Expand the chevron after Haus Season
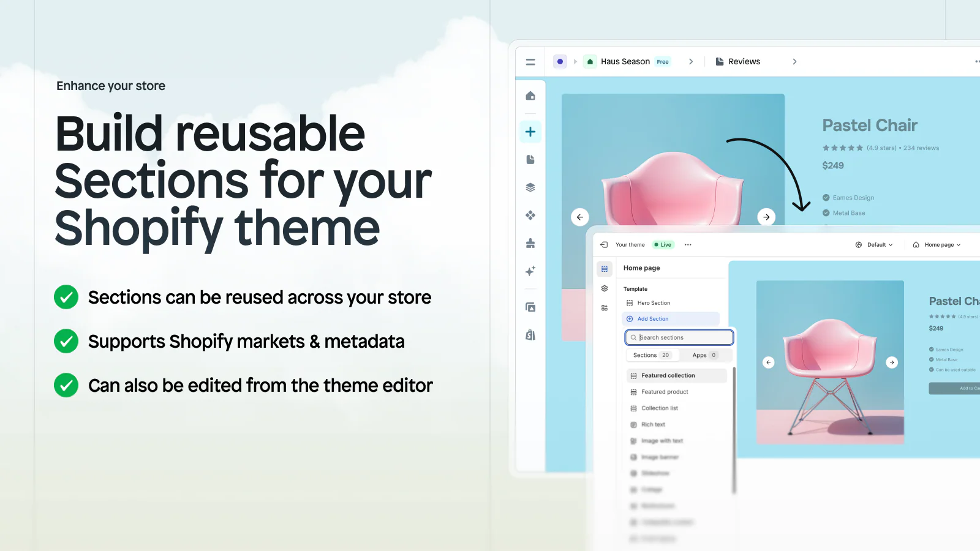Image resolution: width=980 pixels, height=551 pixels. pyautogui.click(x=691, y=62)
